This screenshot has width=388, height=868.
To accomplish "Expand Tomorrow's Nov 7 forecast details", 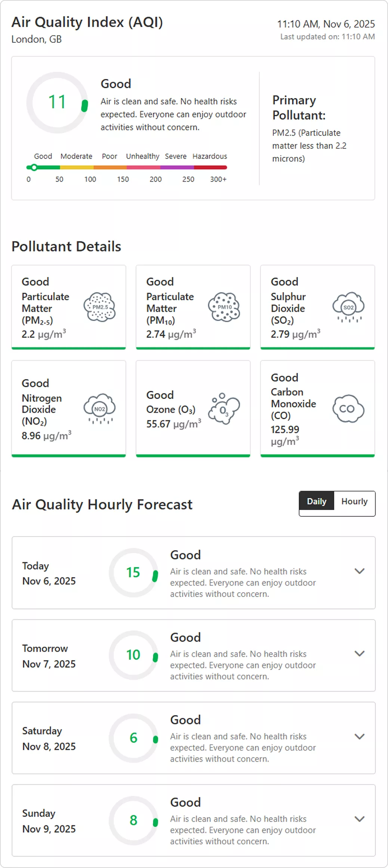I will click(360, 654).
